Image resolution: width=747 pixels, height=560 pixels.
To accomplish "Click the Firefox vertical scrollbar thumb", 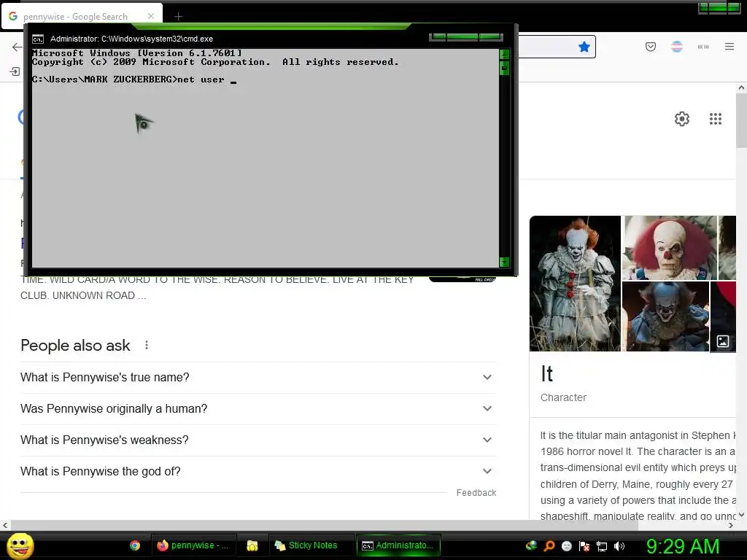I will pyautogui.click(x=741, y=120).
